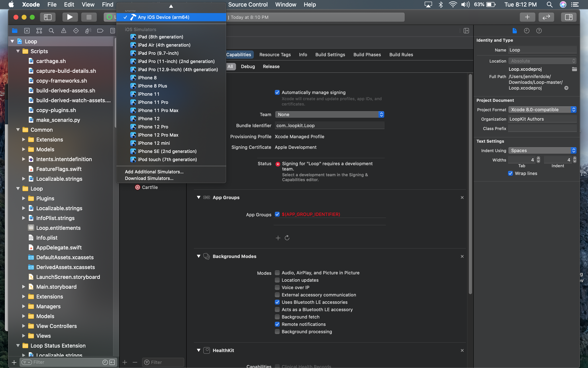
Task: Open the Test navigator diamond icon
Action: (x=76, y=31)
